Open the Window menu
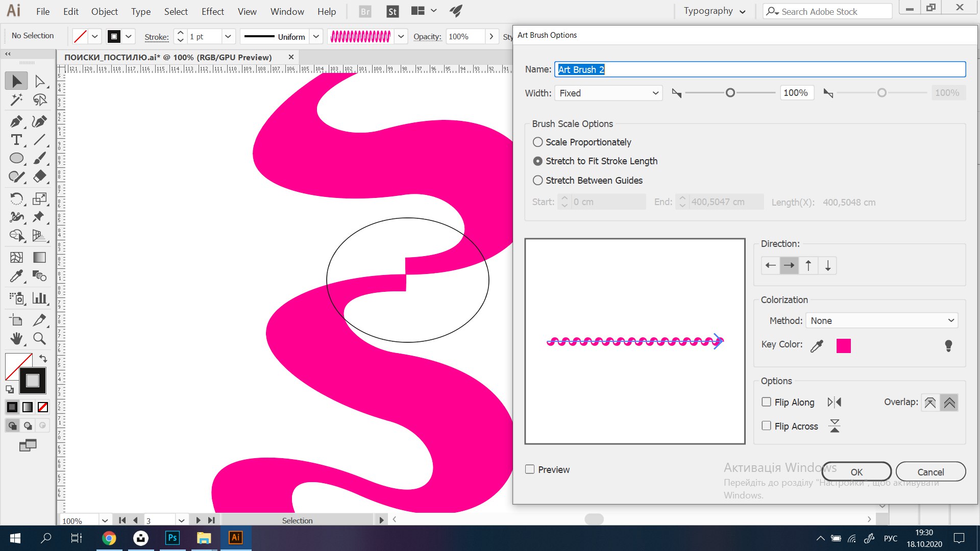 coord(287,11)
